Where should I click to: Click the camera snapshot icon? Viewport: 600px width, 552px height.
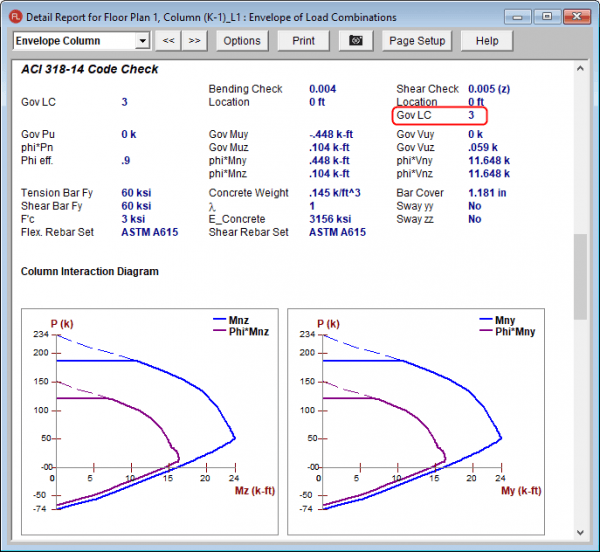click(x=355, y=41)
